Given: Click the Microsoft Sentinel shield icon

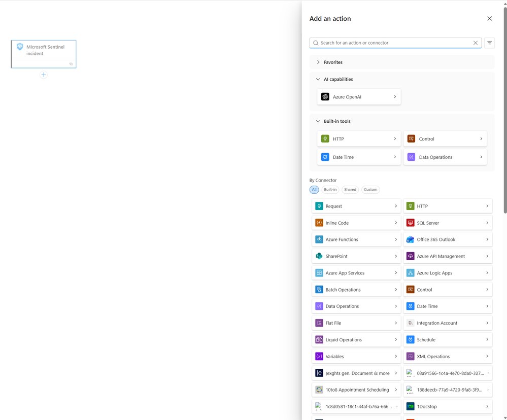Looking at the screenshot, I should point(20,47).
